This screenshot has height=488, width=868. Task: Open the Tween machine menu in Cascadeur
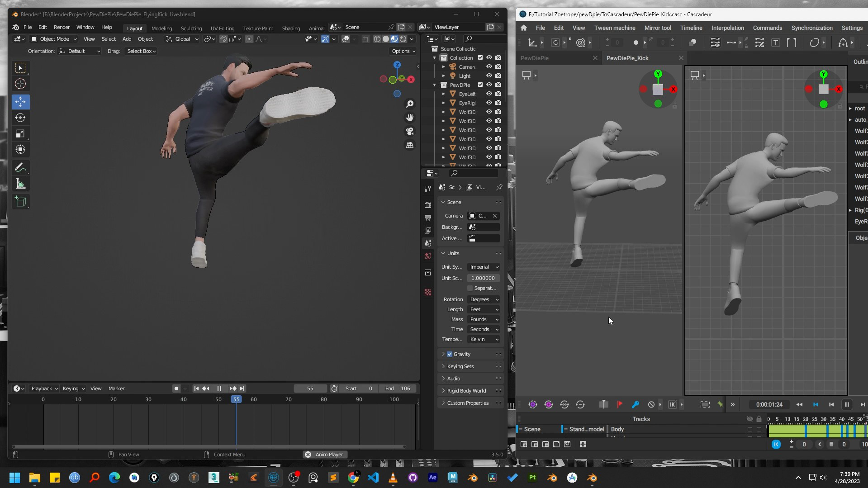pyautogui.click(x=615, y=28)
